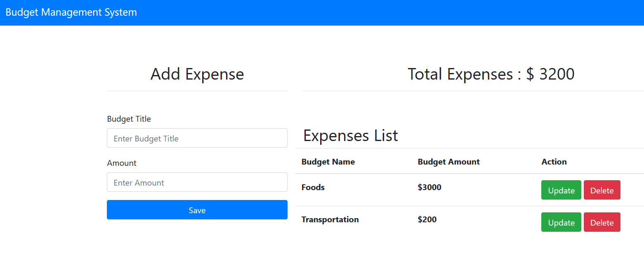
Task: Click the Expenses List heading
Action: [x=350, y=135]
